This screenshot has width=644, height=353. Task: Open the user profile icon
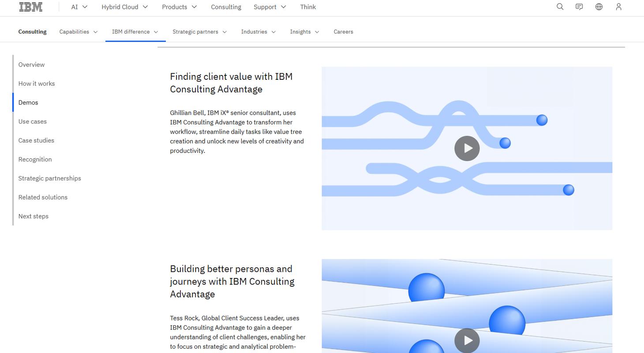tap(618, 7)
